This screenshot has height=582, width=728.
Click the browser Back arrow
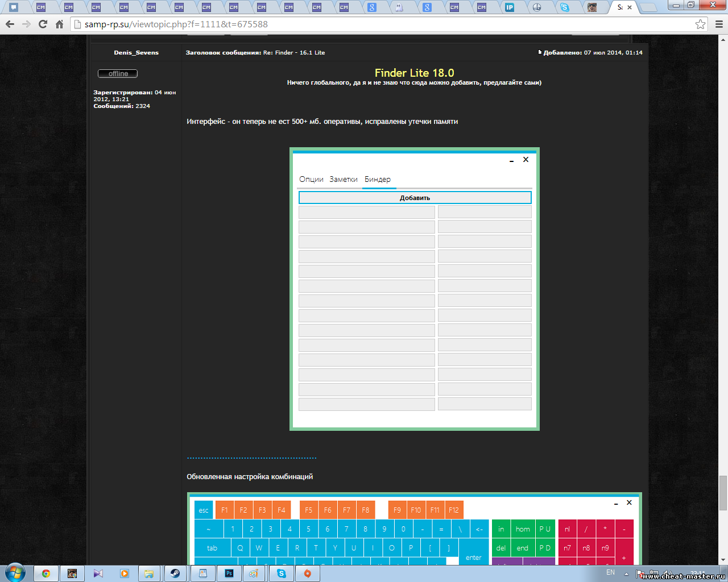coord(10,24)
